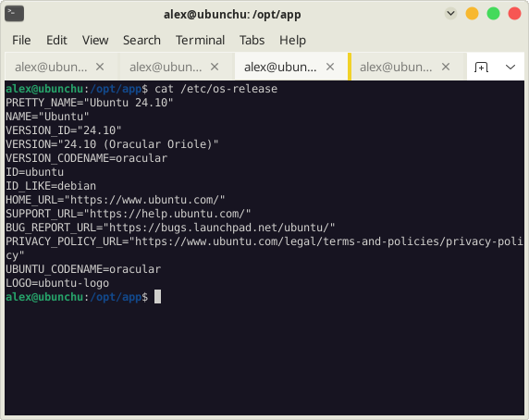The height and width of the screenshot is (420, 529).
Task: Open the File menu
Action: (21, 40)
